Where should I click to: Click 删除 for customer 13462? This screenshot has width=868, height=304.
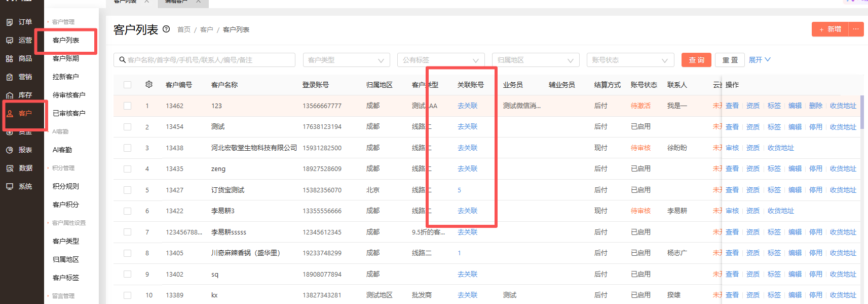(x=816, y=106)
